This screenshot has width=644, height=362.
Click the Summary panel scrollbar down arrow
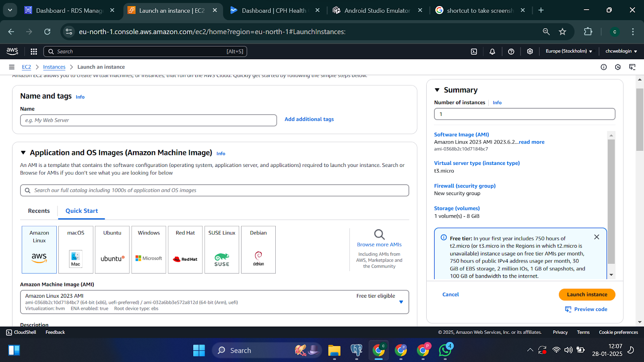coord(611,275)
